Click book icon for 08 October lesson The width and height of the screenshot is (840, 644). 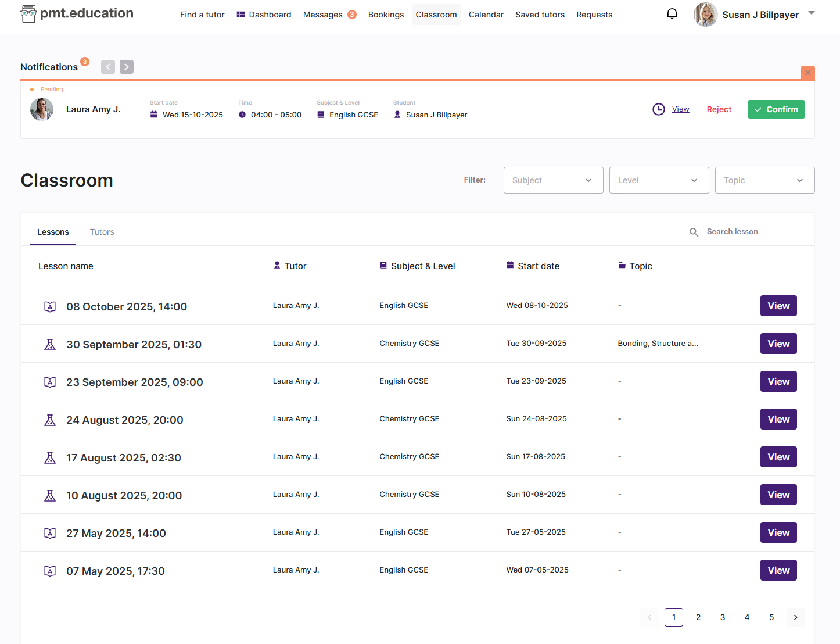click(50, 307)
